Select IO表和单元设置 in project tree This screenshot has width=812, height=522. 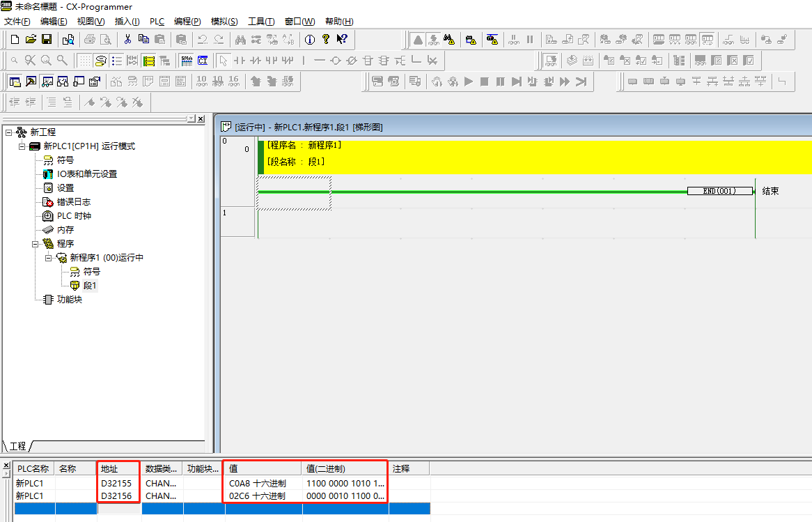(x=87, y=174)
